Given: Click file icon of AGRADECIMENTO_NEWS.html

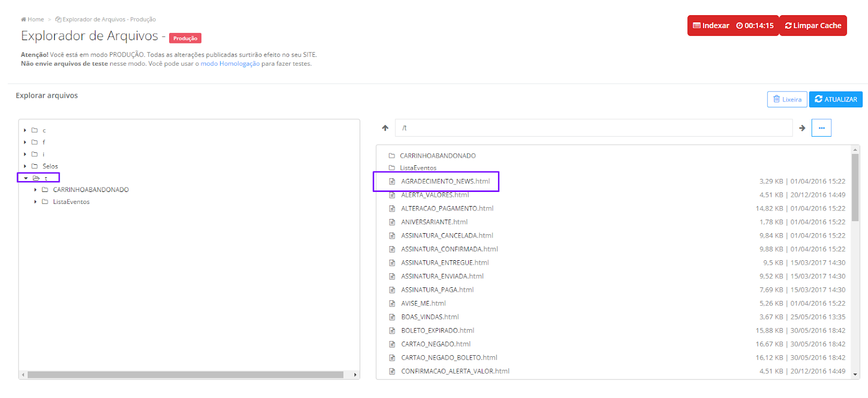Looking at the screenshot, I should 392,181.
